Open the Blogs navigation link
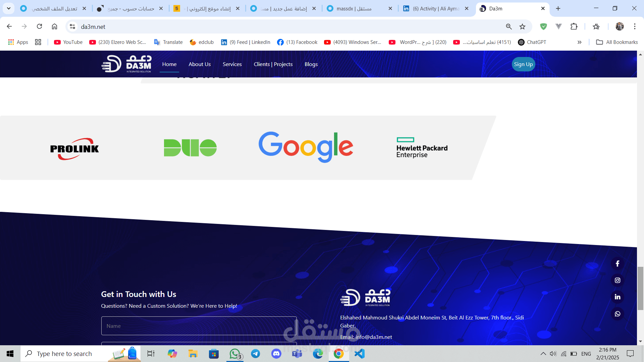This screenshot has width=644, height=362. tap(311, 64)
